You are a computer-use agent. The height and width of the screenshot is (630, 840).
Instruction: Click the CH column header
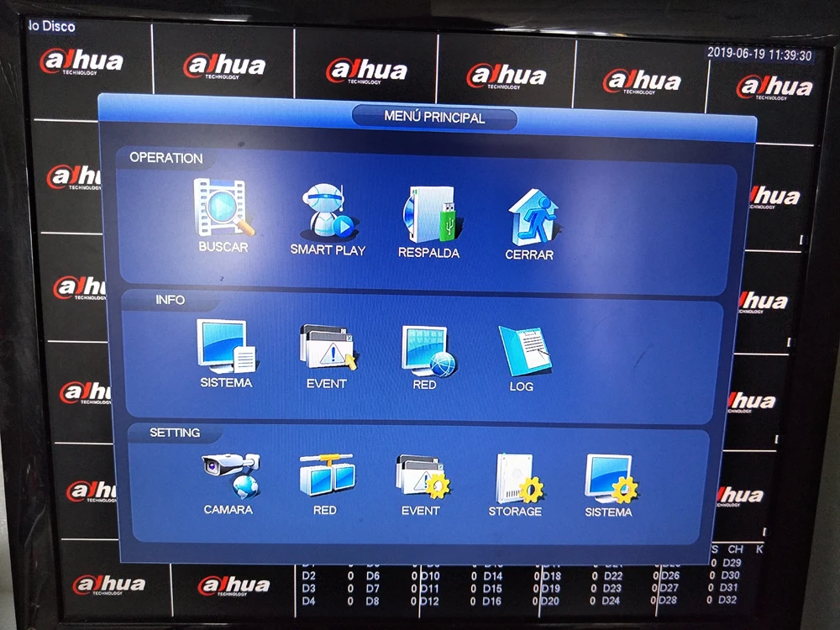click(x=735, y=549)
